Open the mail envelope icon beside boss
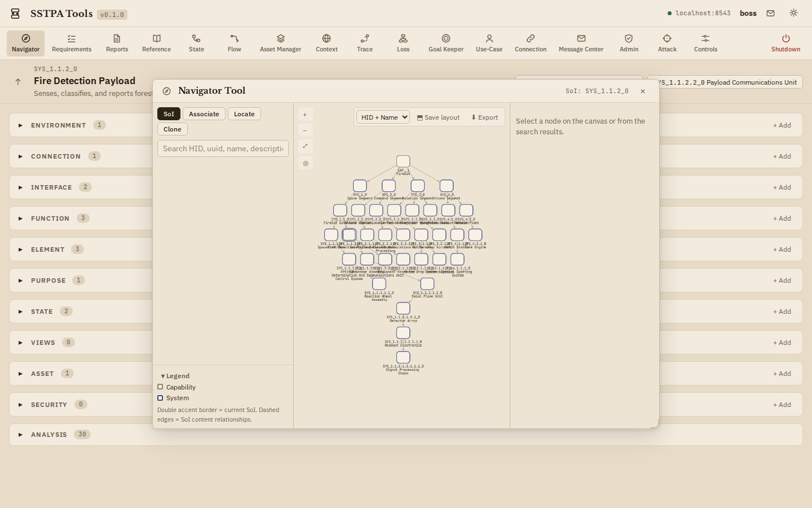 [x=770, y=13]
